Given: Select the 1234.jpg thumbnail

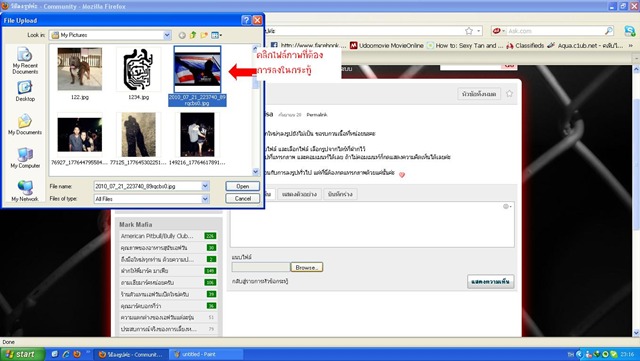Looking at the screenshot, I should coord(138,69).
